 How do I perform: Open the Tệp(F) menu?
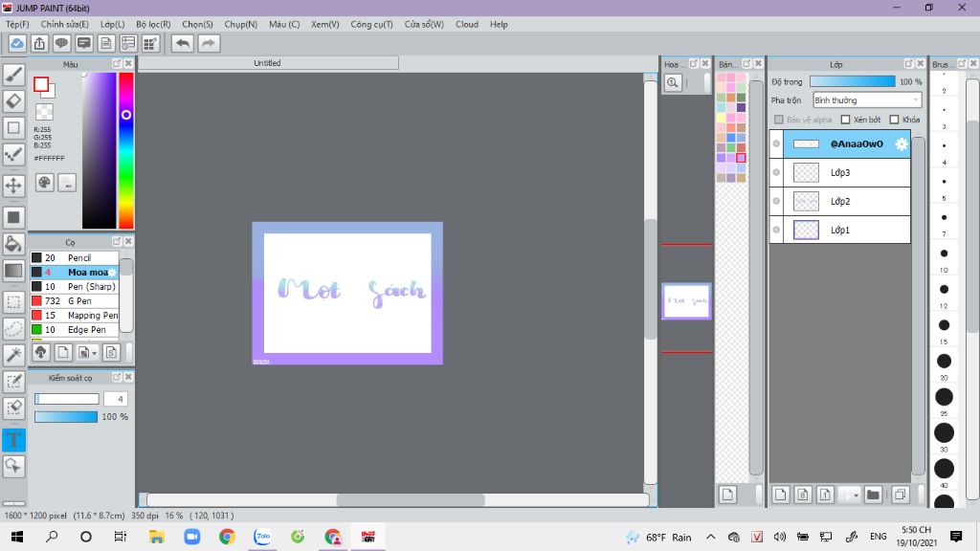17,24
